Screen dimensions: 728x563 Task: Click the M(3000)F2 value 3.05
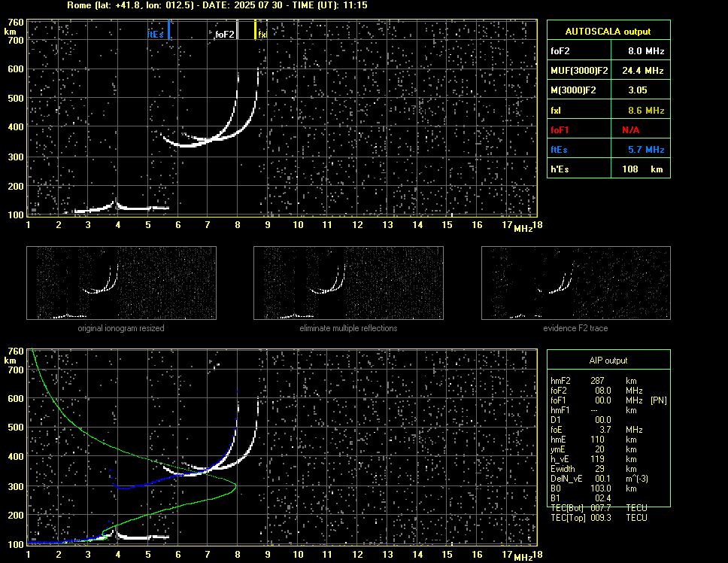point(638,90)
